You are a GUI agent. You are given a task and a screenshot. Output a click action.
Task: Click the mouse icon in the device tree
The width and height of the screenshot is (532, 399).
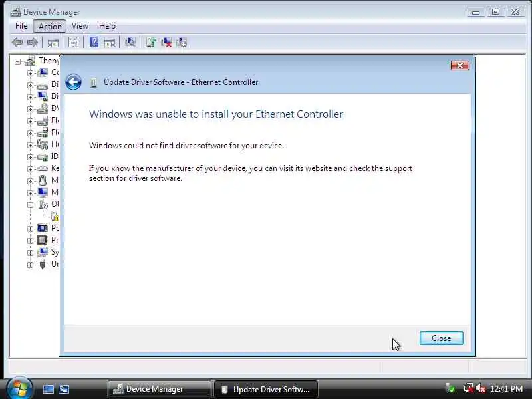click(43, 180)
